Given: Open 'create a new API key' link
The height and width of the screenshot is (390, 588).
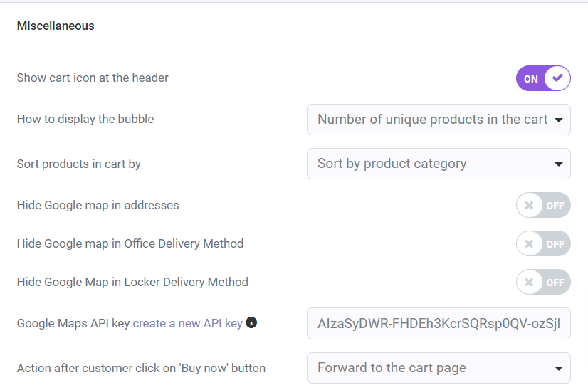Looking at the screenshot, I should click(187, 323).
